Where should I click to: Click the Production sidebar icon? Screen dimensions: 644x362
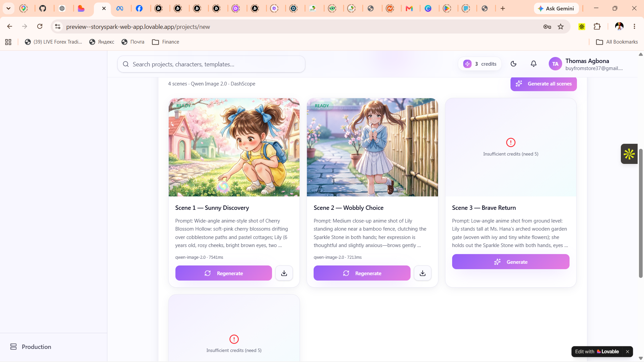(13, 347)
